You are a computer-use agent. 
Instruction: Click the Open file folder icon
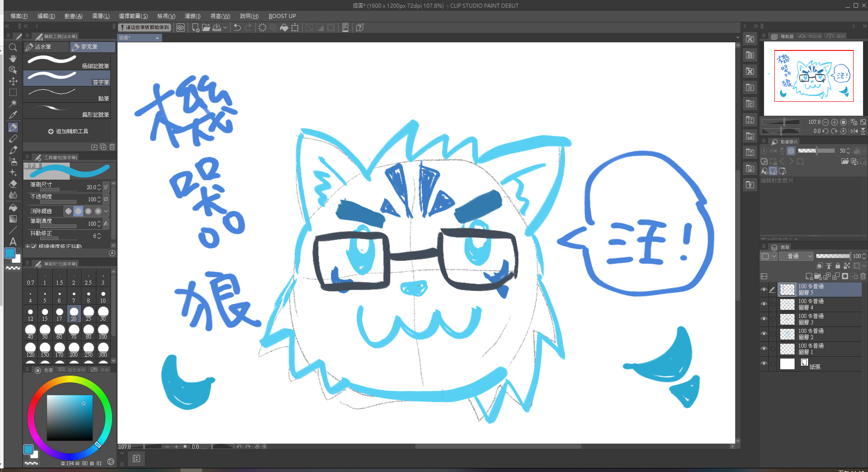click(206, 27)
